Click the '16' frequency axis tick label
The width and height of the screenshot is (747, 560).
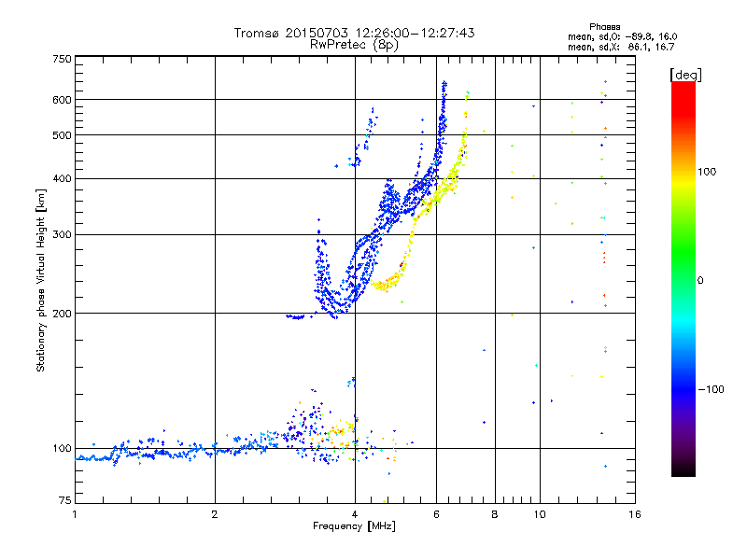[x=635, y=514]
